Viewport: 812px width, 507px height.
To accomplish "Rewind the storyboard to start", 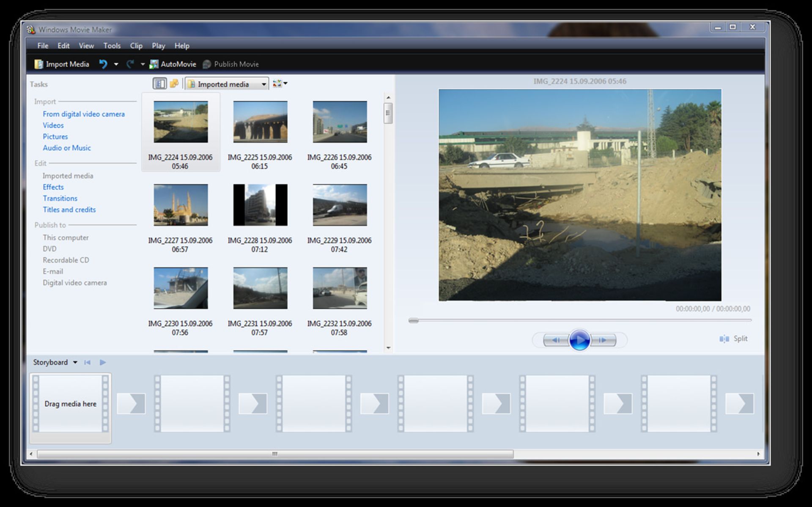I will [87, 362].
